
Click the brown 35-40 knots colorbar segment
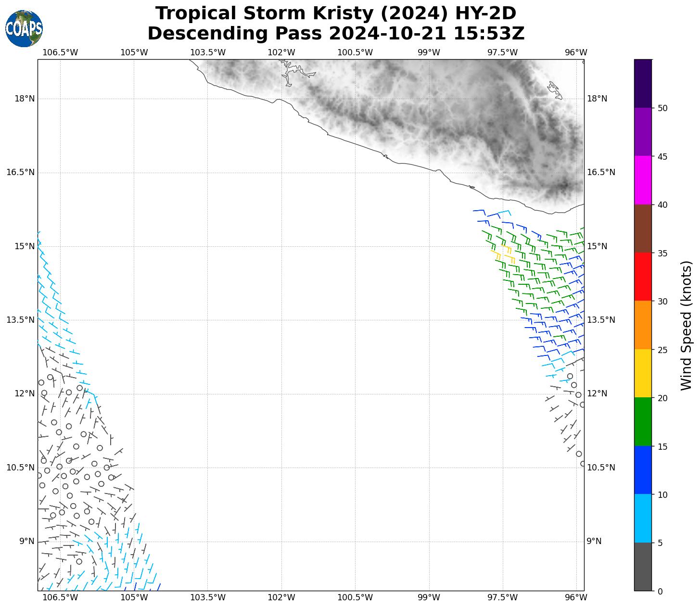pos(643,228)
